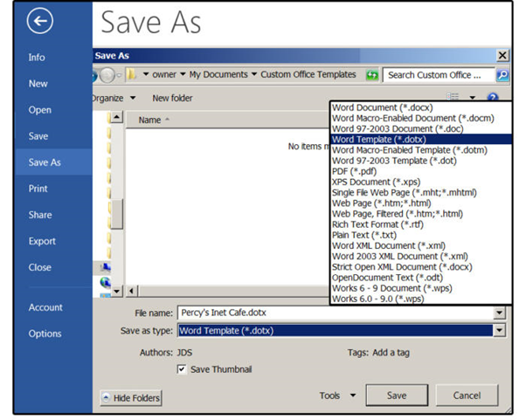Viewport: 526px width, 420px height.
Task: Select PDF (*.pdf) from the type list
Action: point(350,171)
